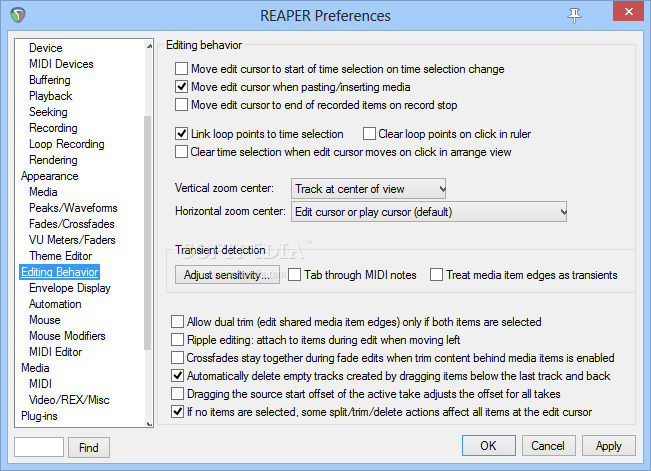Screen dimensions: 651x471
Task: Select Buffering preferences page
Action: [x=49, y=80]
